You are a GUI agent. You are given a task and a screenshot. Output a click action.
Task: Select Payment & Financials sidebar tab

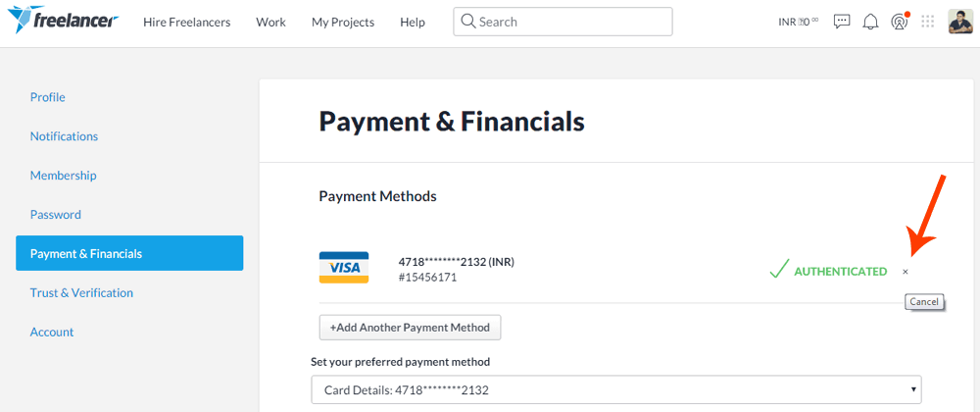point(129,253)
